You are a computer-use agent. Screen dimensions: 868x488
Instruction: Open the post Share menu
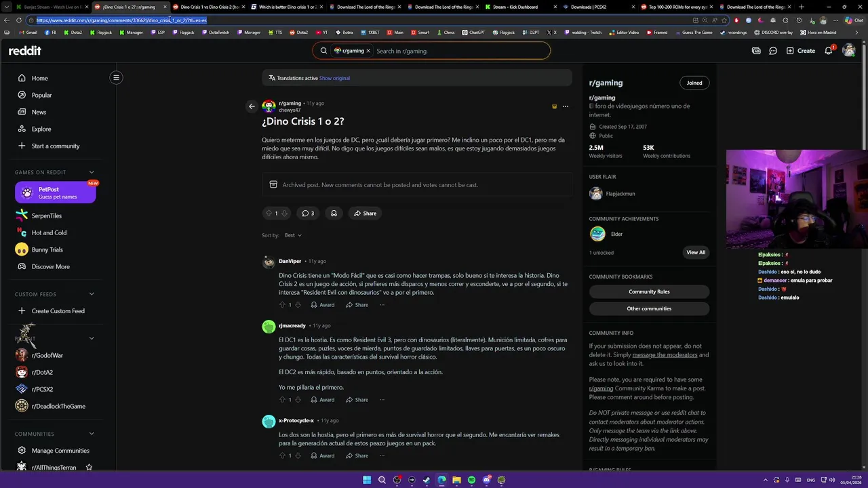[365, 213]
